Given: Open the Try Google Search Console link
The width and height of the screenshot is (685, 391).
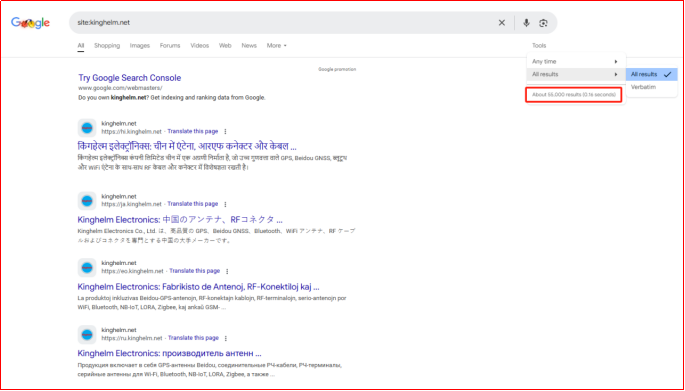Looking at the screenshot, I should click(130, 78).
